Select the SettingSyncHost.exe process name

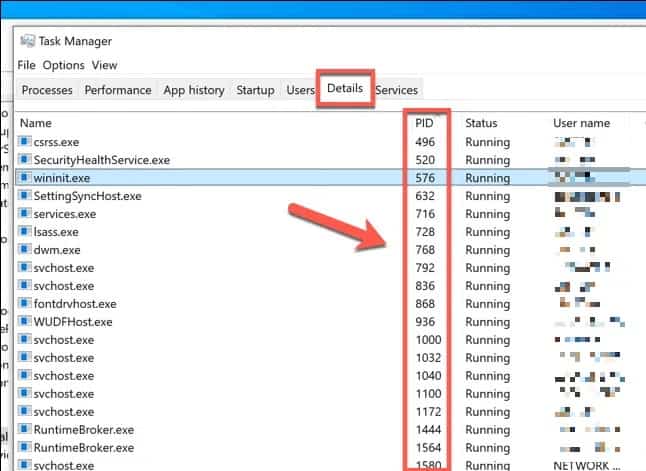coord(87,196)
